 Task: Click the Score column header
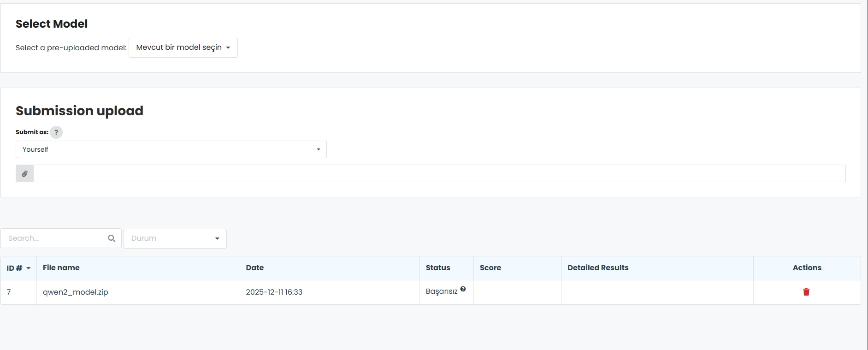(x=490, y=268)
